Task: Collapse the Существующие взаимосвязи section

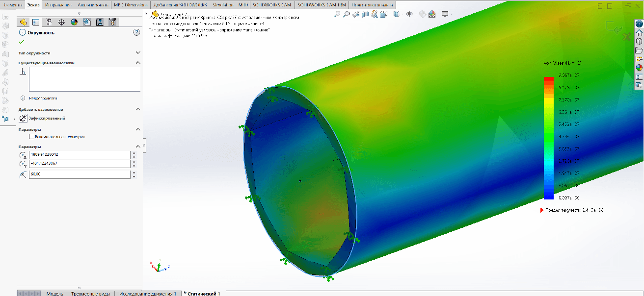Action: pos(137,63)
